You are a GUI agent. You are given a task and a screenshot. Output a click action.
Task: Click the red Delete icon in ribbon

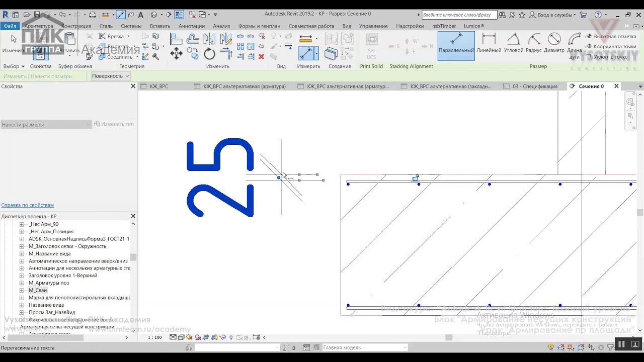(261, 56)
